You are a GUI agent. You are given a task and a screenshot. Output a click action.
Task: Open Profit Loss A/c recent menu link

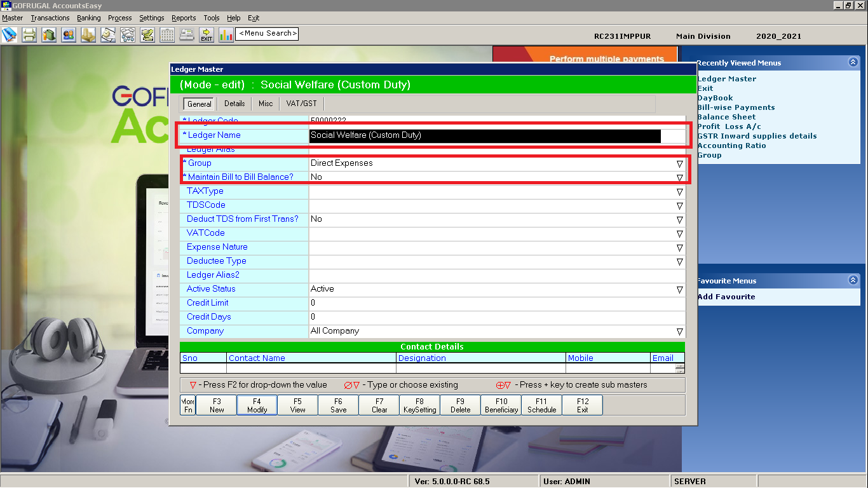[729, 126]
